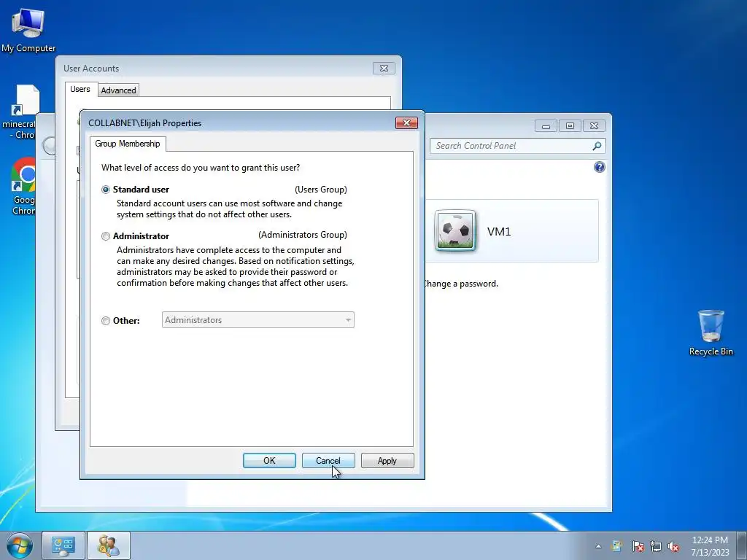This screenshot has width=747, height=560.
Task: Open the Recycle Bin on the desktop
Action: 711,332
